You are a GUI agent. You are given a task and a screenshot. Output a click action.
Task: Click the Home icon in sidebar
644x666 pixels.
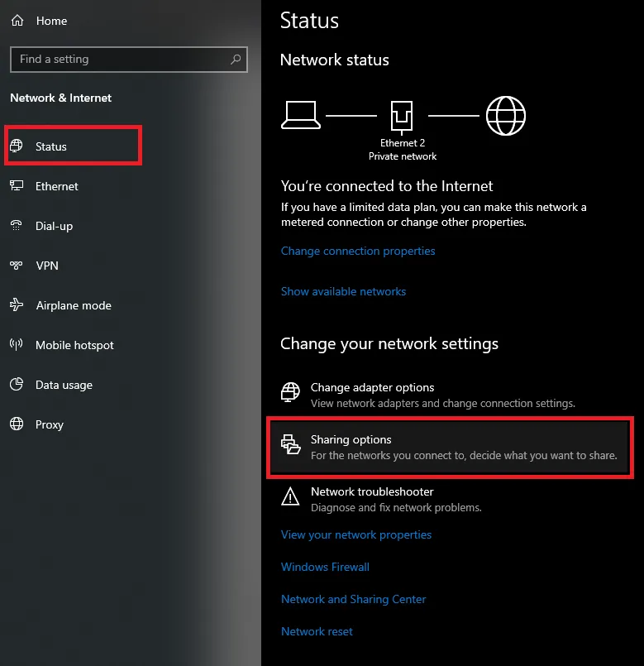point(17,21)
